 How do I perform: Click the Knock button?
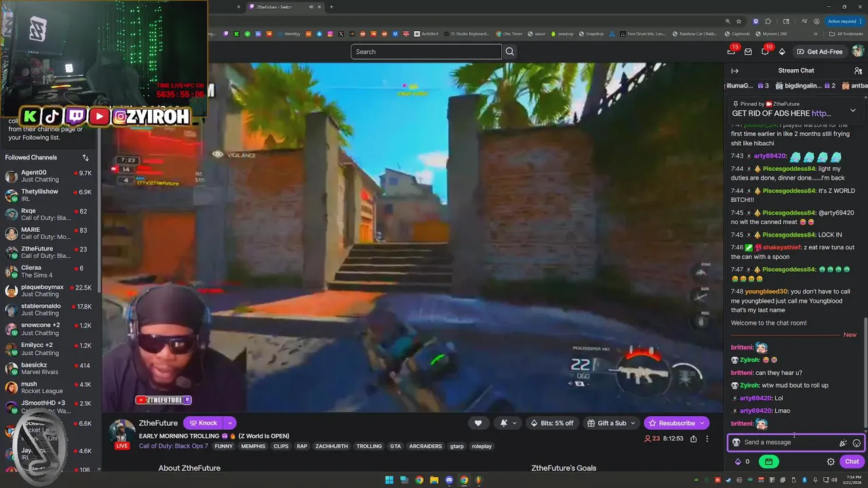203,423
